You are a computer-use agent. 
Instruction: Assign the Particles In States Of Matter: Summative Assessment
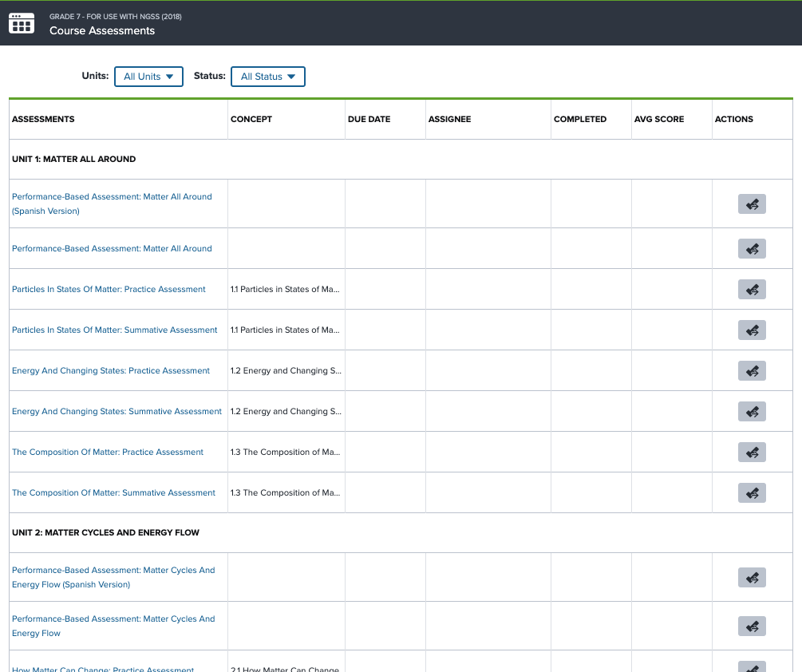752,330
